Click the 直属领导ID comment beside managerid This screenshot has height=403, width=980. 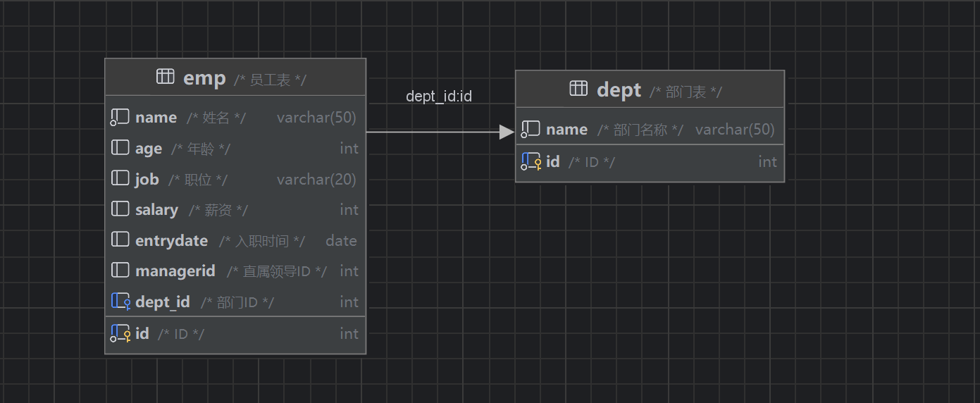pyautogui.click(x=277, y=271)
